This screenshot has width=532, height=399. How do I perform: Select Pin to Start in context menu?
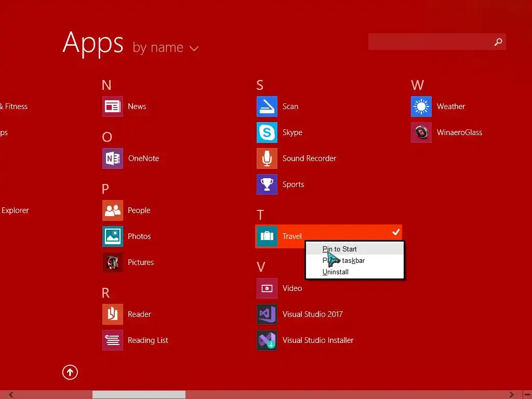[x=355, y=249]
